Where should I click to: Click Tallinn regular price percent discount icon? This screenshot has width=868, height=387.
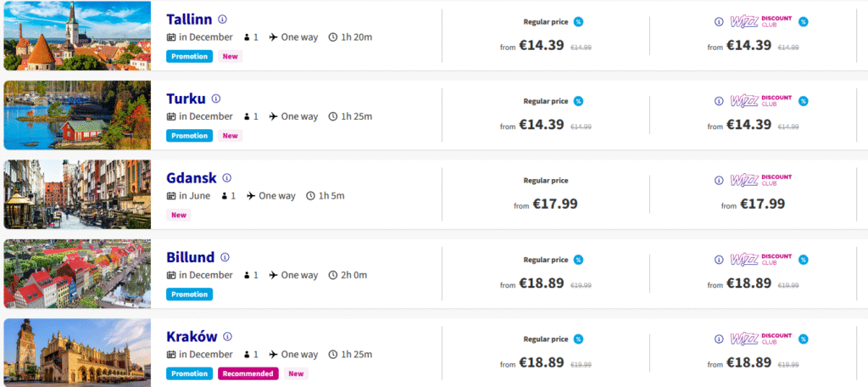click(x=578, y=22)
